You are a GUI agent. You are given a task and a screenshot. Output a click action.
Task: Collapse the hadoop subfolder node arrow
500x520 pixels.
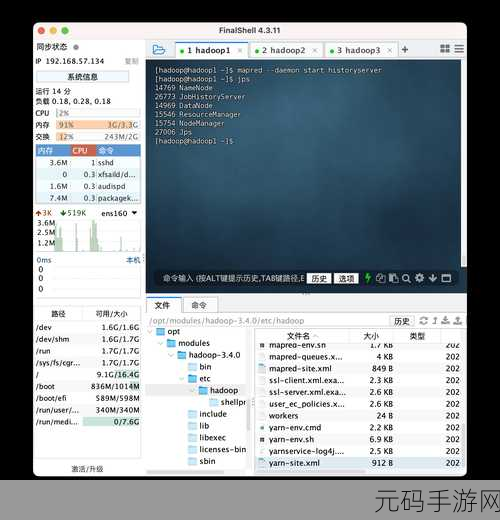tap(193, 390)
